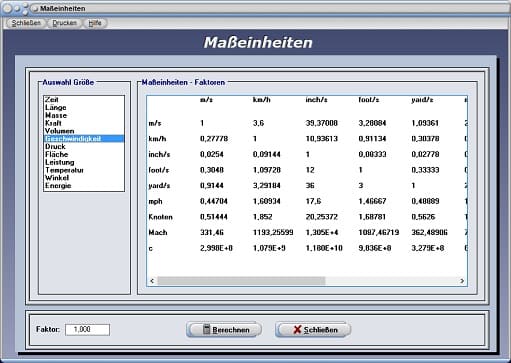Click the value 2,998E+8 in c row

click(x=216, y=248)
